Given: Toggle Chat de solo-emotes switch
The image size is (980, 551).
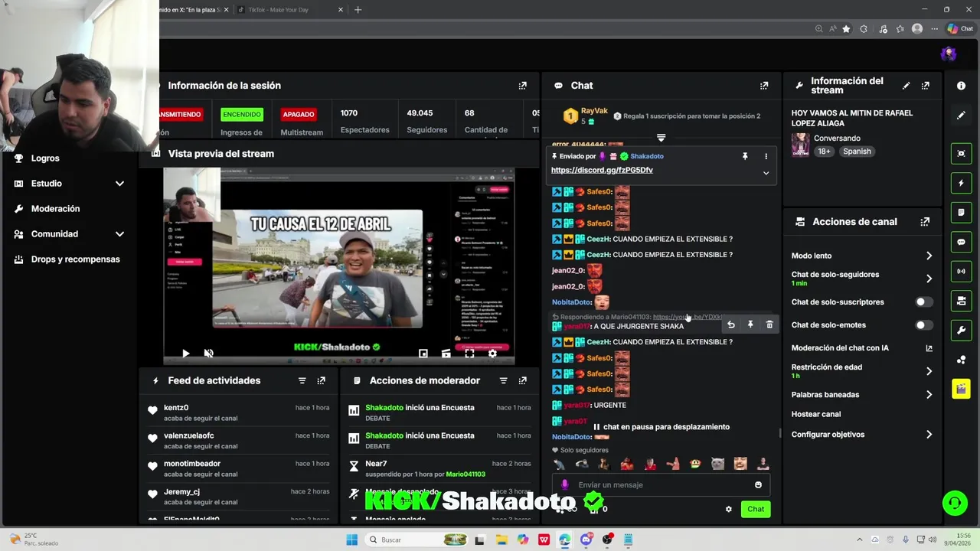Looking at the screenshot, I should 924,325.
